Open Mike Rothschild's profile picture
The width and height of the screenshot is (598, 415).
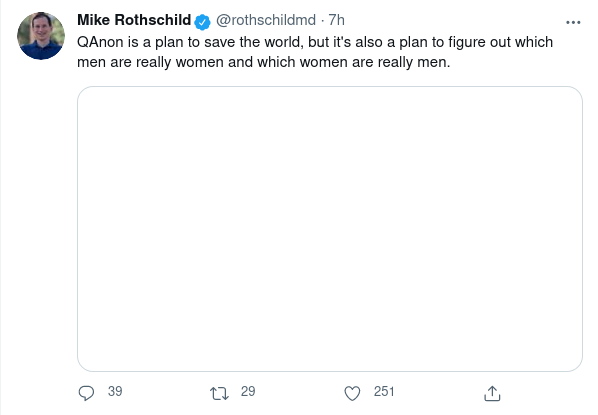point(41,36)
